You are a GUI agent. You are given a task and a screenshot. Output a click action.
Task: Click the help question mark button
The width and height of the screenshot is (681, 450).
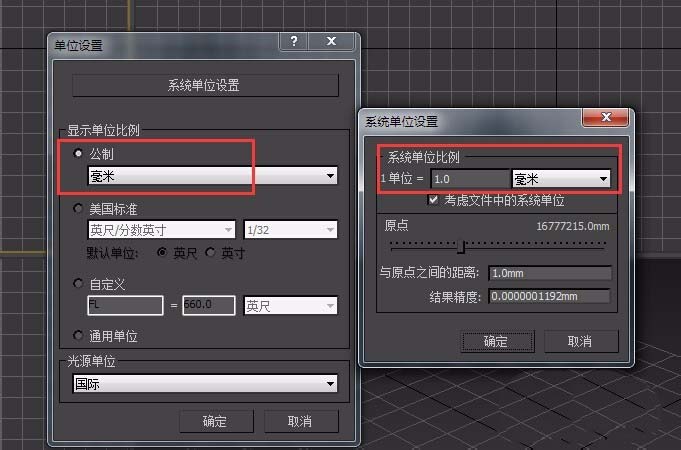pyautogui.click(x=294, y=41)
